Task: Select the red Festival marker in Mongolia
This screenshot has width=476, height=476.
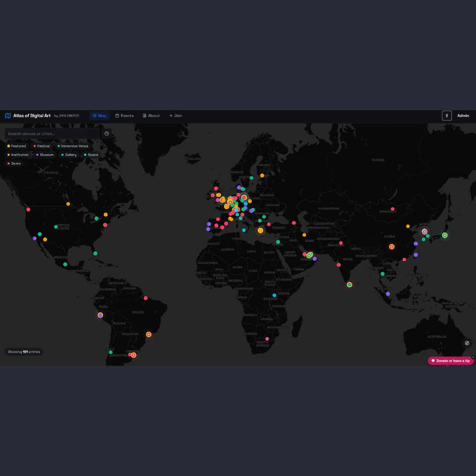Action: tap(393, 209)
